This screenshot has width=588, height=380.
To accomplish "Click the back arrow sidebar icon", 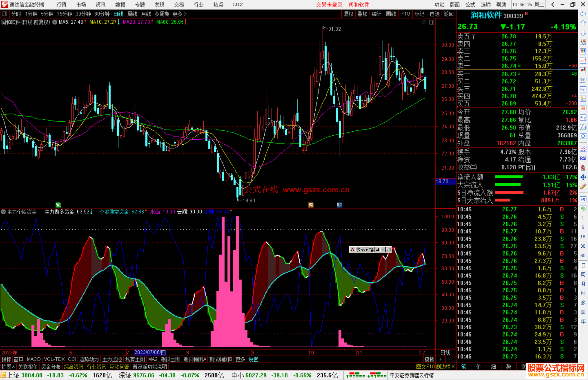I will (x=583, y=14).
